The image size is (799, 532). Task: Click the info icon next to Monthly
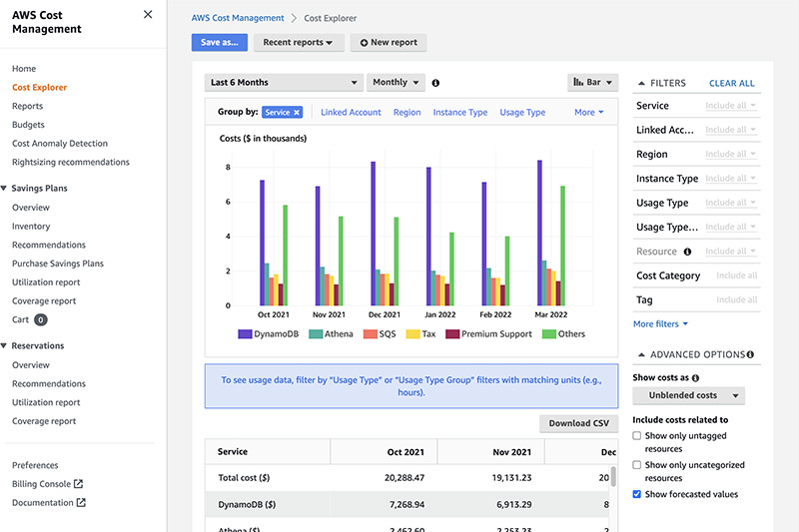(435, 83)
